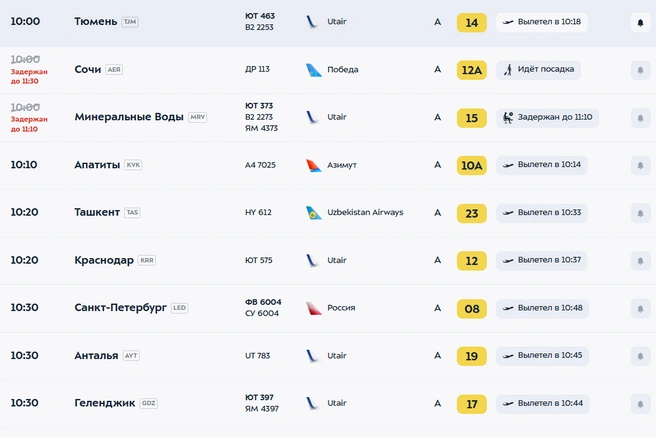Click flight number HY 612
Viewport: 656px width, 437px height.
click(258, 212)
